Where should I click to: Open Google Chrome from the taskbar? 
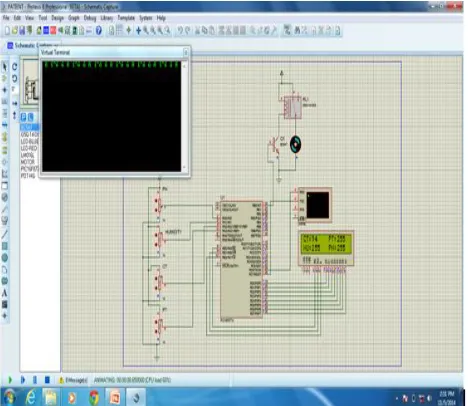point(94,398)
